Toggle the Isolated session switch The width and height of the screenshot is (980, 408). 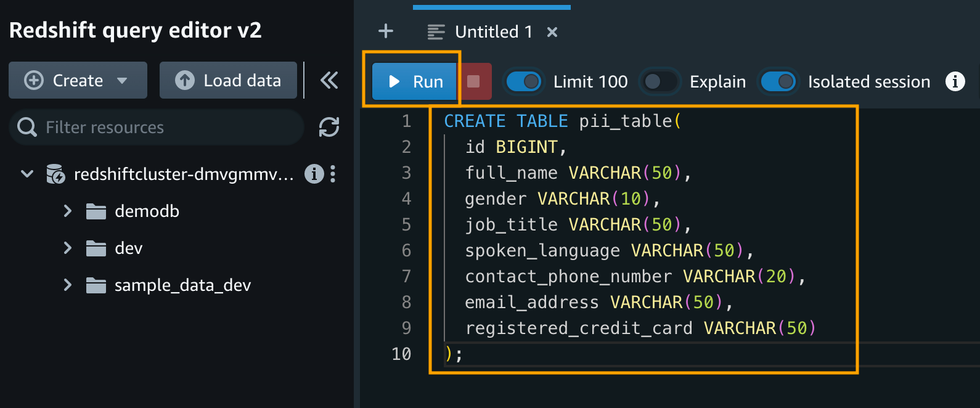pos(778,81)
